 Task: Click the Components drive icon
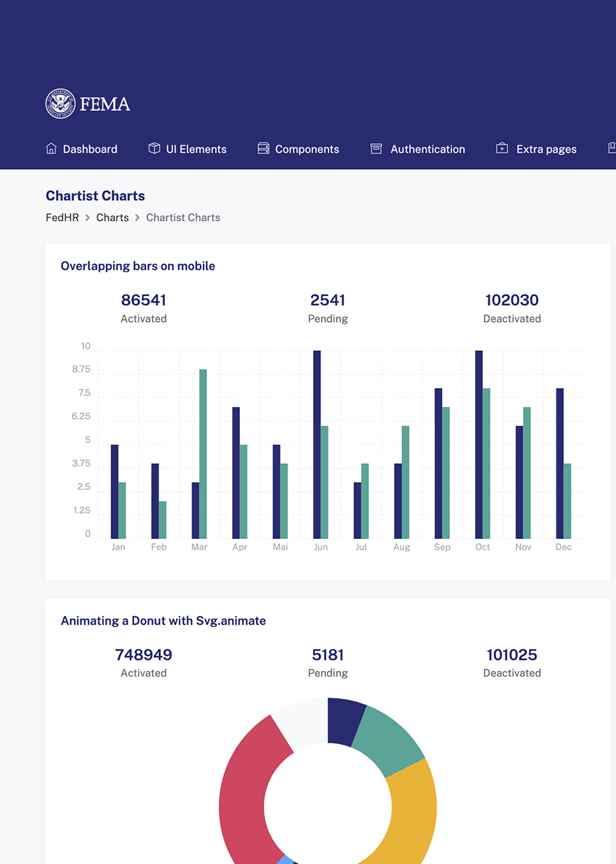click(x=263, y=148)
